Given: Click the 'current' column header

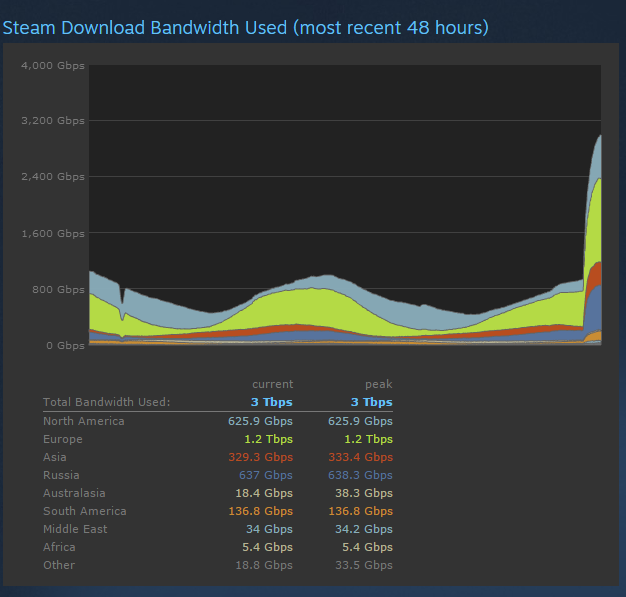Looking at the screenshot, I should coord(273,384).
